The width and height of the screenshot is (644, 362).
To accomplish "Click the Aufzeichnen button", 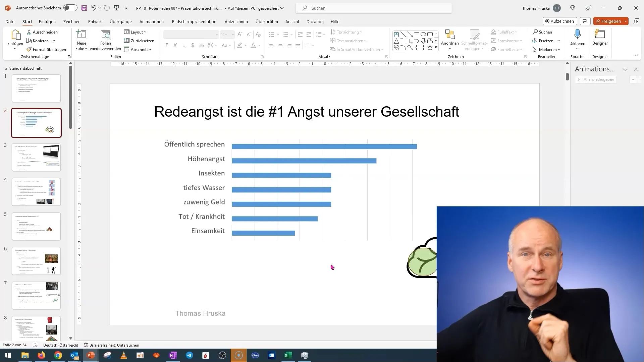I will pyautogui.click(x=560, y=21).
